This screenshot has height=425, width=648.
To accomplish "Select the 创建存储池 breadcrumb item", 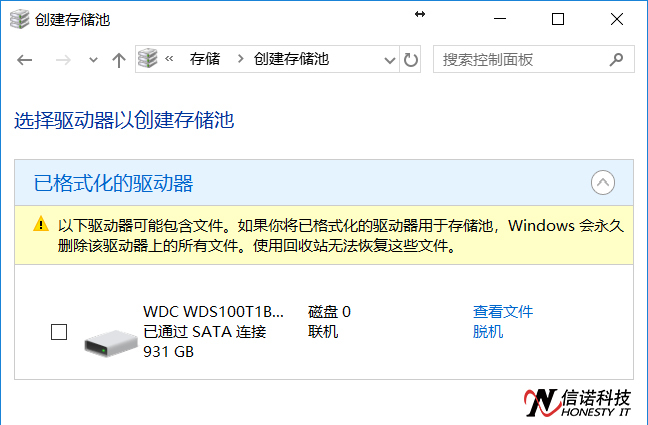I will tap(291, 59).
